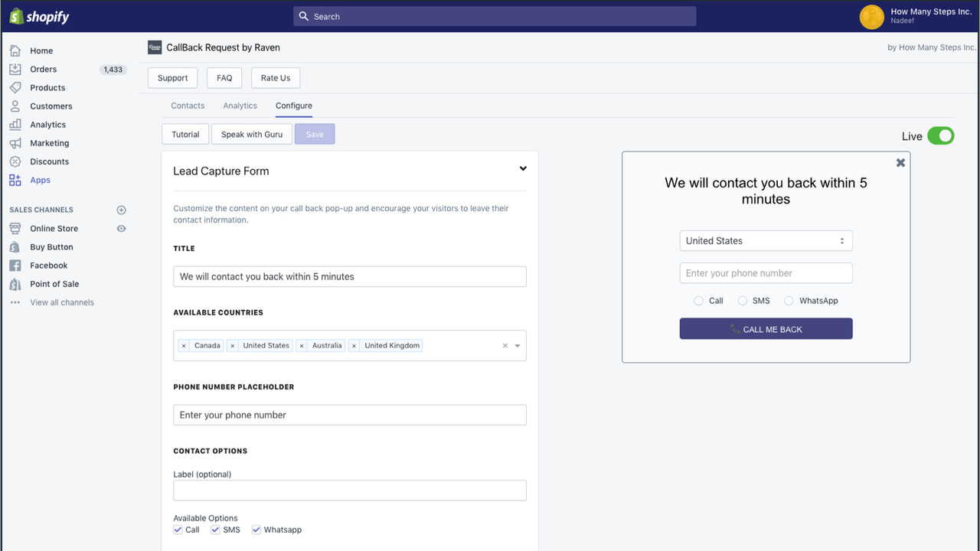Go to Marketing in the sidebar

click(47, 143)
